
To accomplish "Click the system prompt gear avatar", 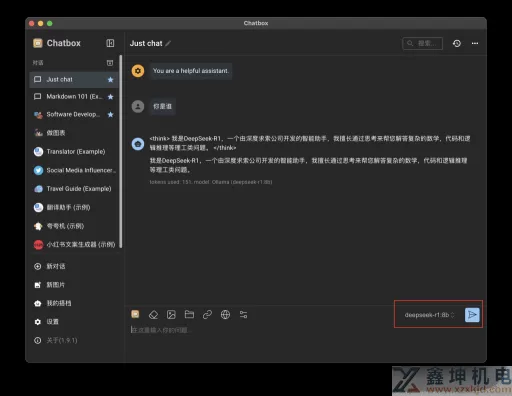I will (138, 71).
